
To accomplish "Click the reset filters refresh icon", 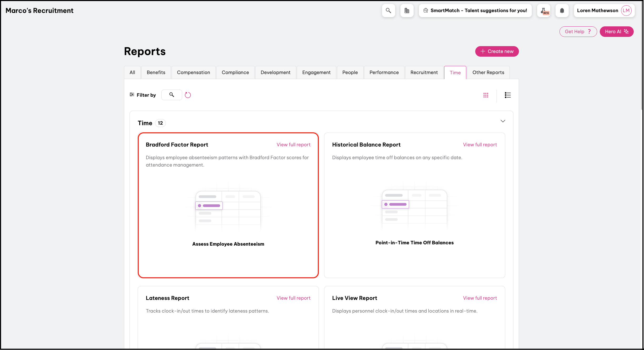I will (x=188, y=95).
